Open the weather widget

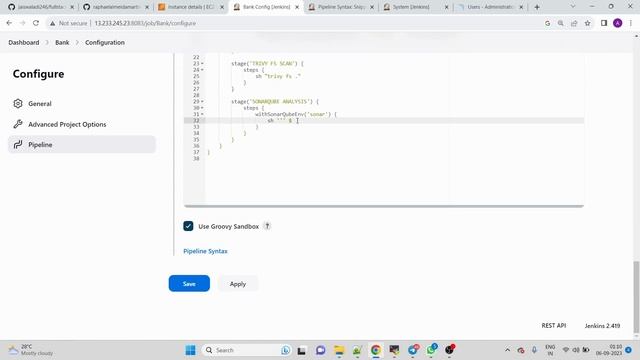pos(31,350)
